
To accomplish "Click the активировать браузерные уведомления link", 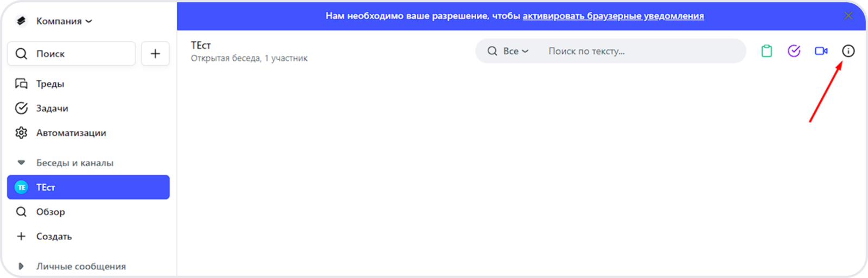I will (x=613, y=16).
